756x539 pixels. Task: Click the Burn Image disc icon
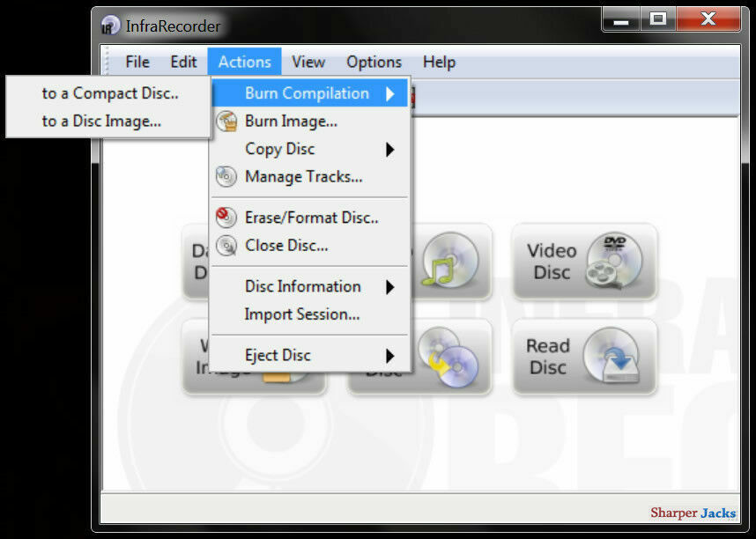(226, 122)
